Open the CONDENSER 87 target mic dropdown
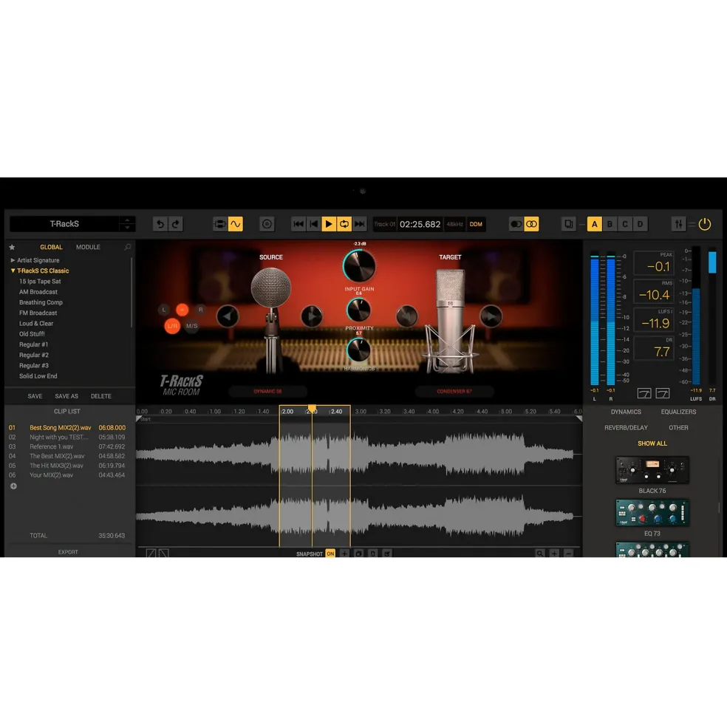 454,392
